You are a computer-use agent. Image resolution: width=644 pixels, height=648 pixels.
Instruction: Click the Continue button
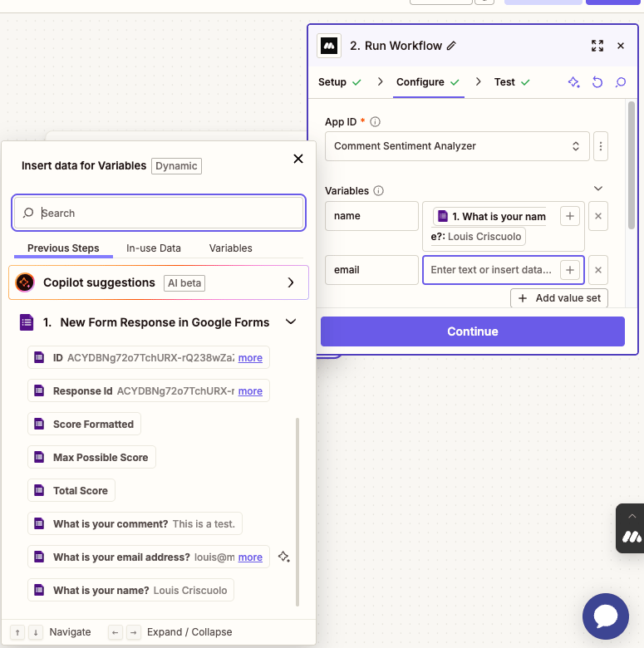(x=473, y=331)
